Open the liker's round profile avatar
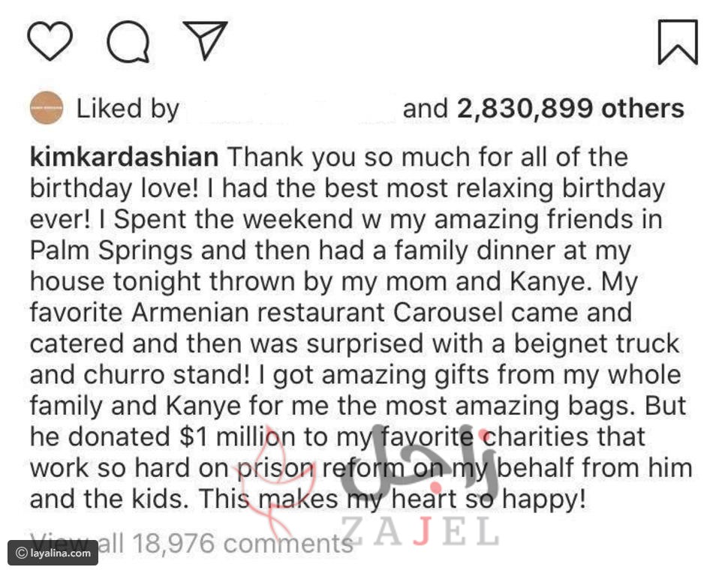 tap(47, 109)
